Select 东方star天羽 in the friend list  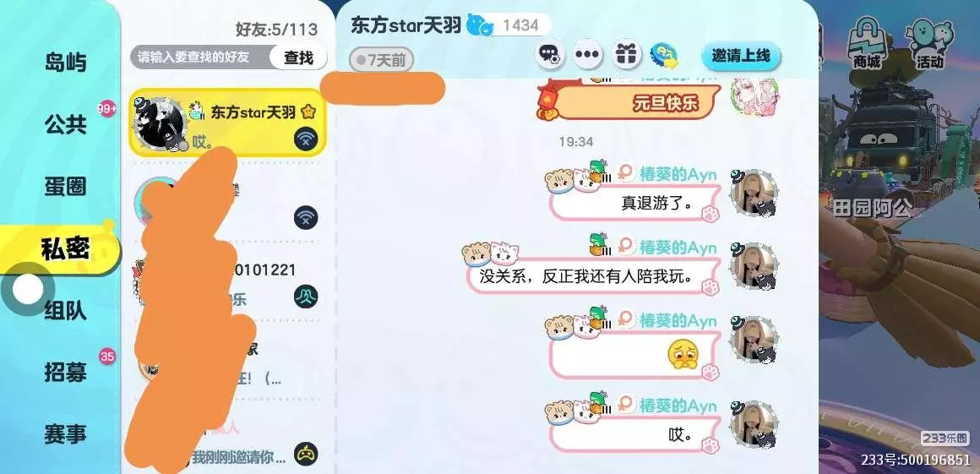(x=227, y=123)
